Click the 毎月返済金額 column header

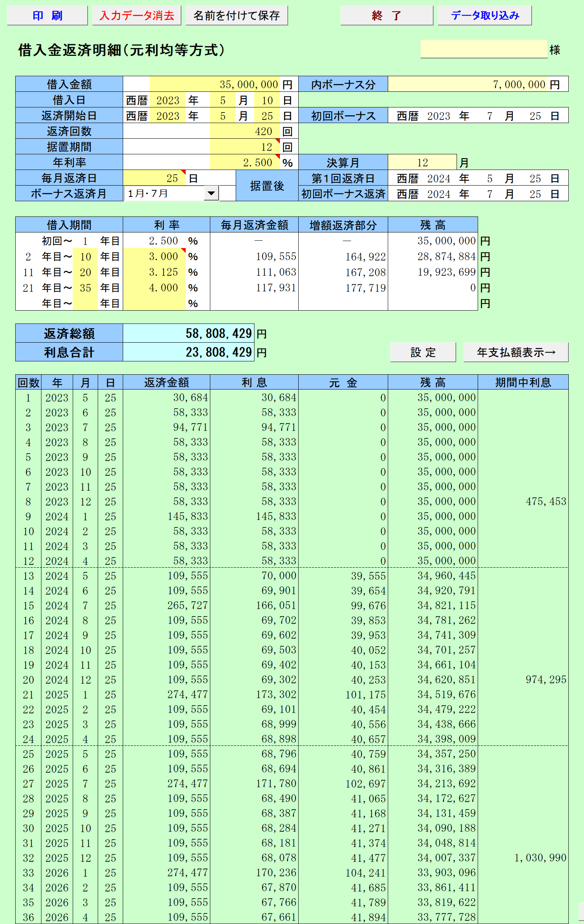click(254, 225)
